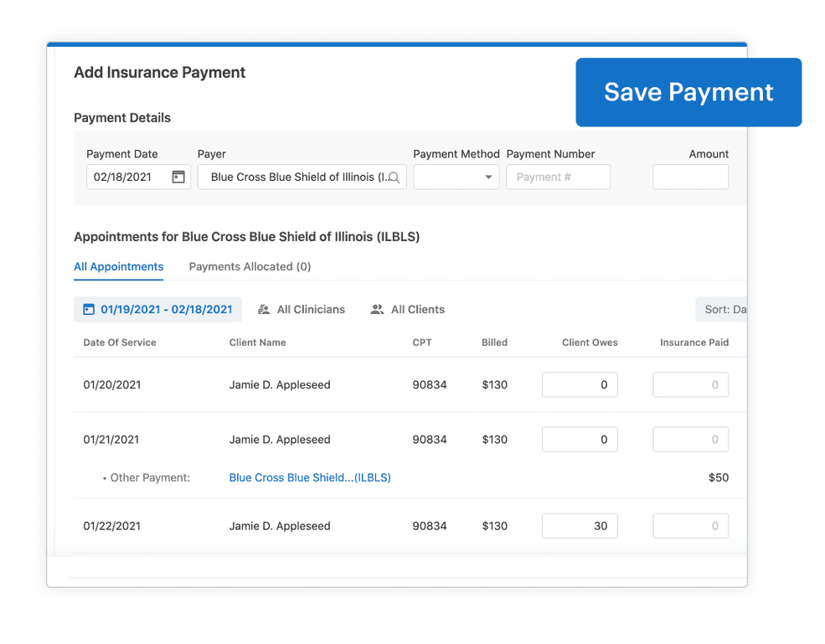Switch to the Payments Allocated (0) tab

click(x=250, y=267)
